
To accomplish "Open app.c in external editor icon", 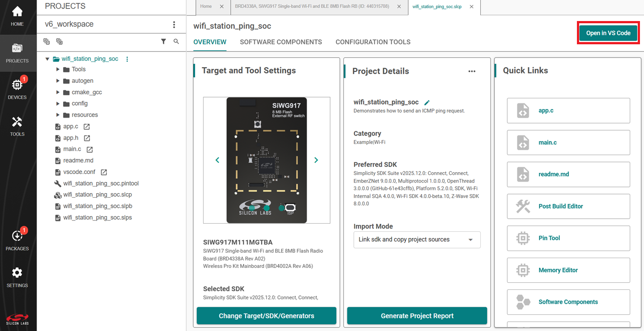I will click(87, 127).
